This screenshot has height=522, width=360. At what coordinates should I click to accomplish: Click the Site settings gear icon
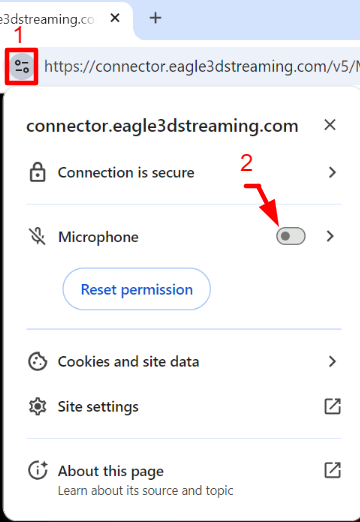[x=37, y=406]
